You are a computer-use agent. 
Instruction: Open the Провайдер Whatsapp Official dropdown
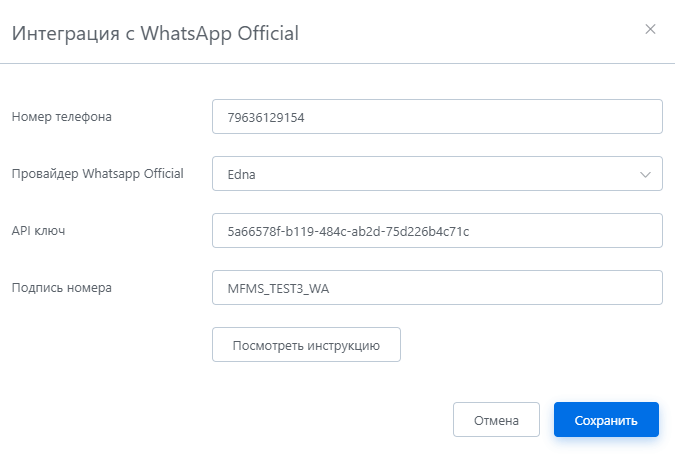(x=437, y=174)
